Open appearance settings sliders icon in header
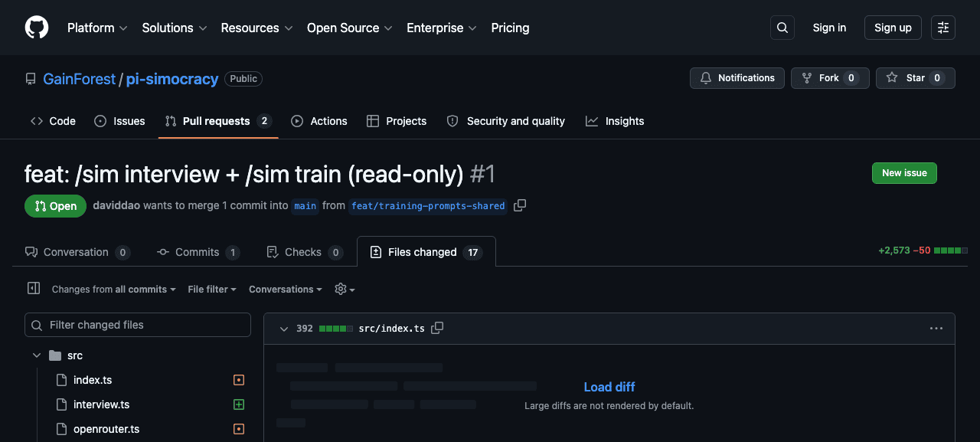 pyautogui.click(x=943, y=28)
